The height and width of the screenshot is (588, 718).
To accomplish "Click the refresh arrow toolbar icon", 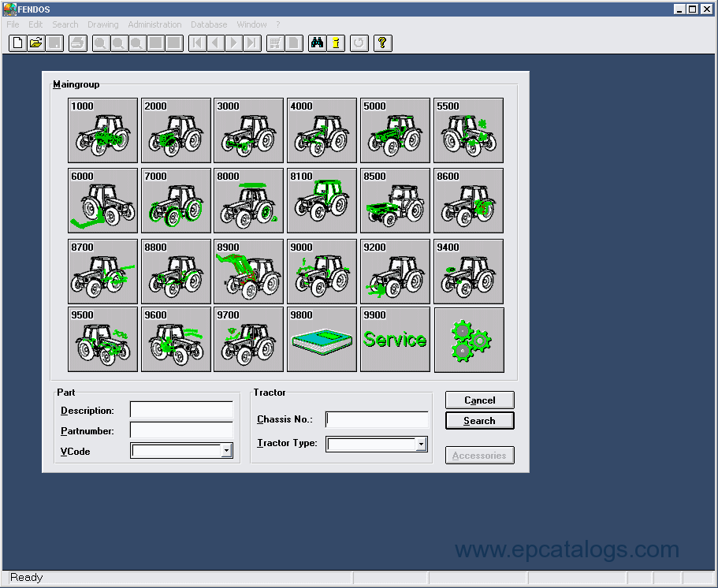I will click(x=359, y=43).
